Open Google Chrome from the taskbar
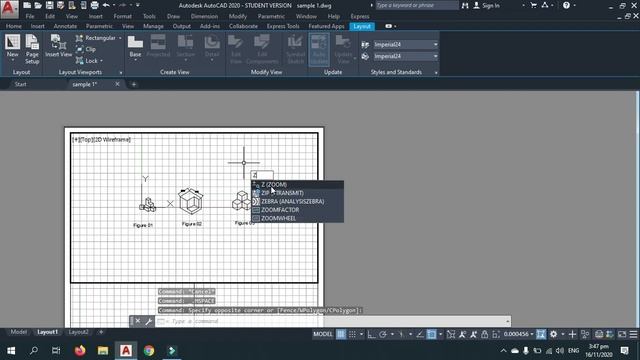The image size is (640, 360). 149,351
